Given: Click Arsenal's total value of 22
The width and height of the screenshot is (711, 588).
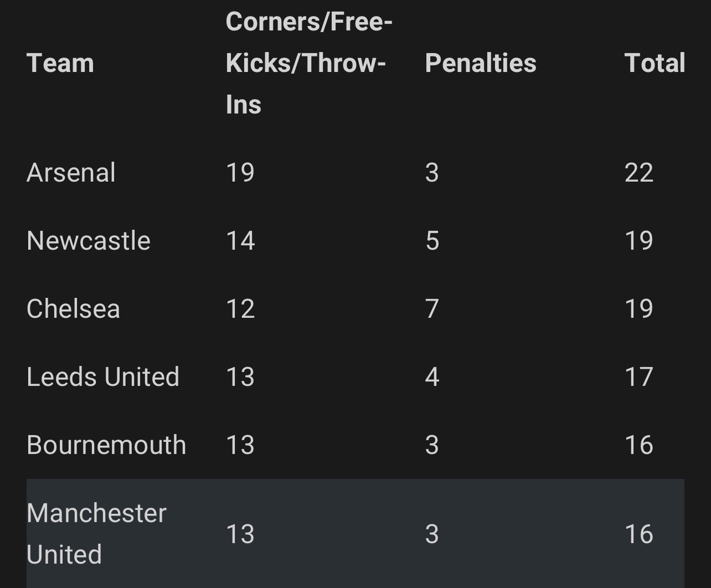Looking at the screenshot, I should [x=638, y=172].
